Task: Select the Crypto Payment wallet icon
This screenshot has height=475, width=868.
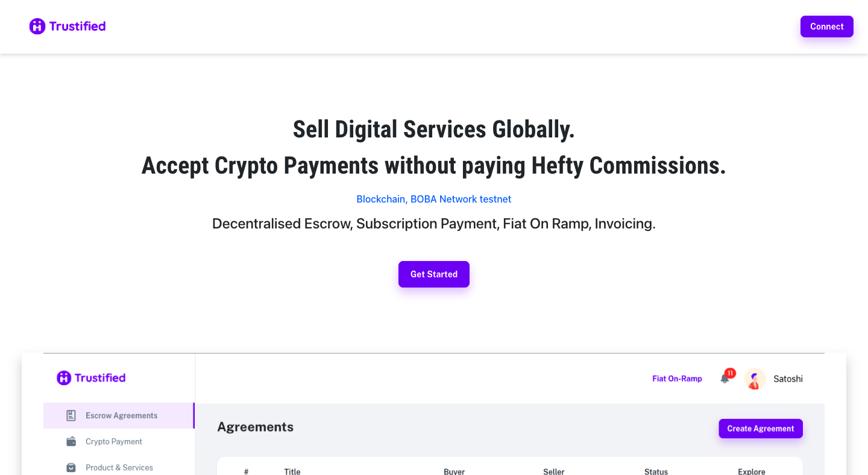Action: click(71, 441)
